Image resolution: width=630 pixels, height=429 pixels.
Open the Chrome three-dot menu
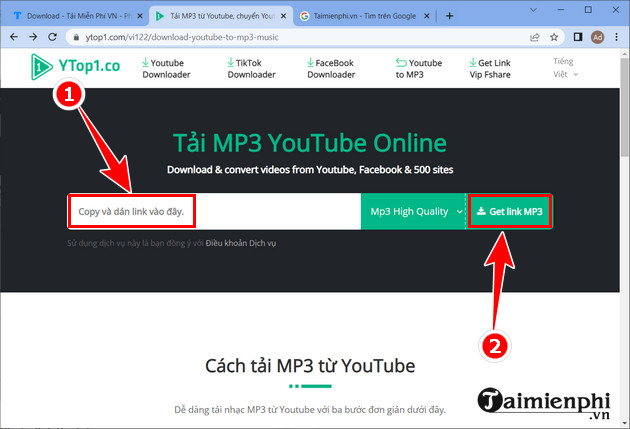[616, 37]
